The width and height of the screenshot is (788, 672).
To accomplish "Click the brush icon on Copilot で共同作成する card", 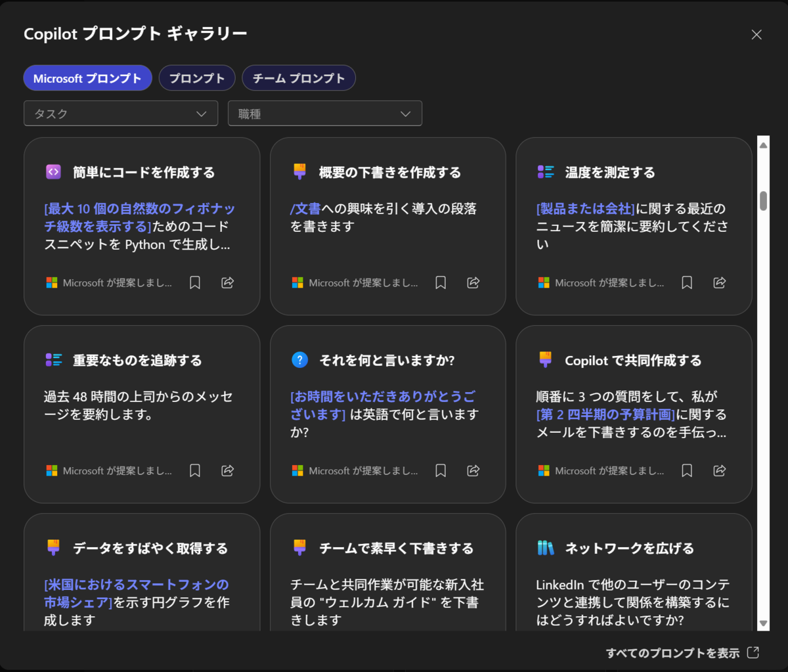I will (x=546, y=360).
